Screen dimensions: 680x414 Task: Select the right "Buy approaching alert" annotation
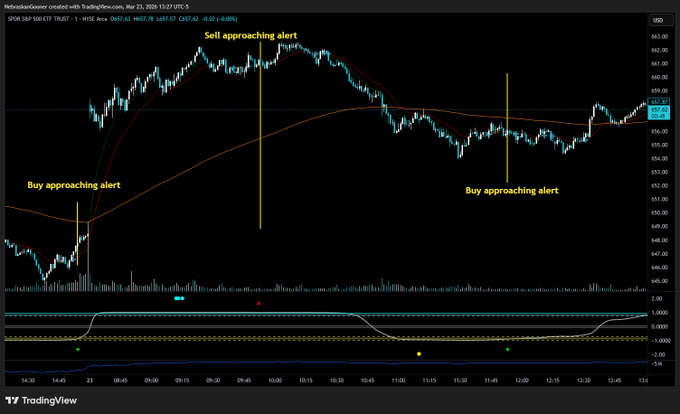pos(511,189)
